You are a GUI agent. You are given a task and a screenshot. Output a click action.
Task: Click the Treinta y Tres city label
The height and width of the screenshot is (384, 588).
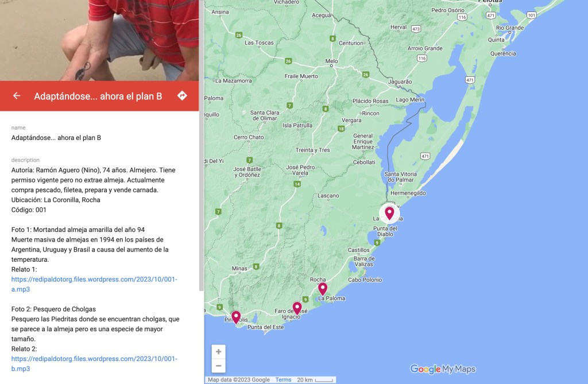313,150
